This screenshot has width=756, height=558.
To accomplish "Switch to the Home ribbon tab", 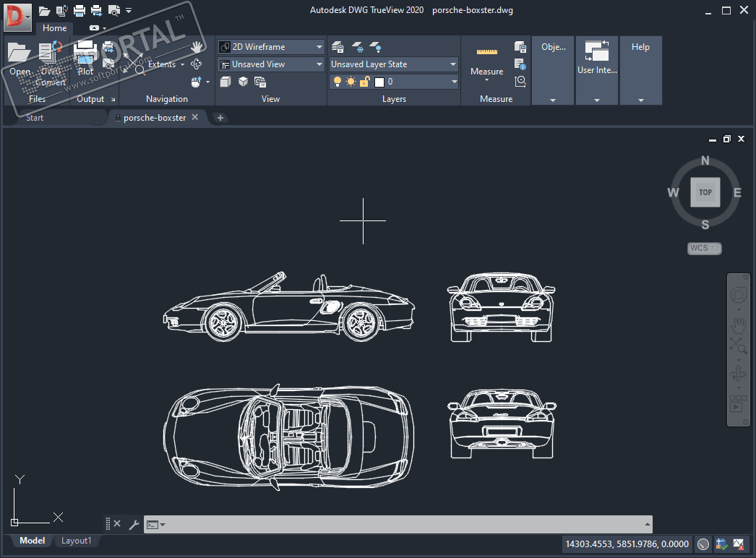I will point(54,28).
